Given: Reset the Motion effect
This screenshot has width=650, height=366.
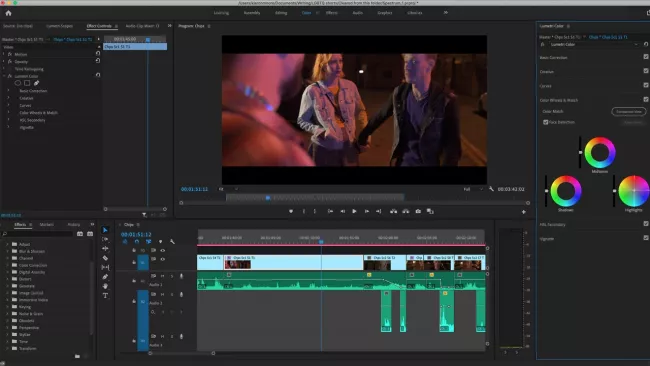Looking at the screenshot, I should pos(98,53).
